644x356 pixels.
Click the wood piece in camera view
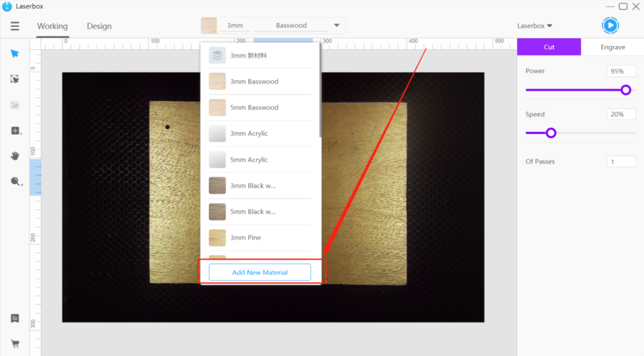click(278, 192)
